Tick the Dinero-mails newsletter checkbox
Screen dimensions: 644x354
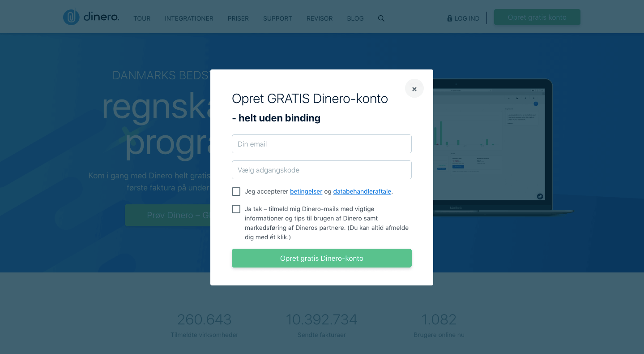click(236, 209)
